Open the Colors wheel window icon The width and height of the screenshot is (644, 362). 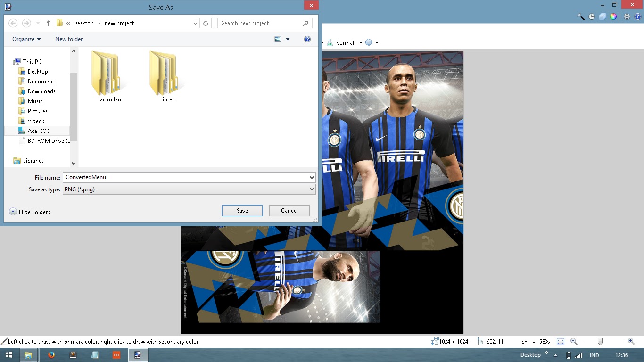pyautogui.click(x=613, y=16)
